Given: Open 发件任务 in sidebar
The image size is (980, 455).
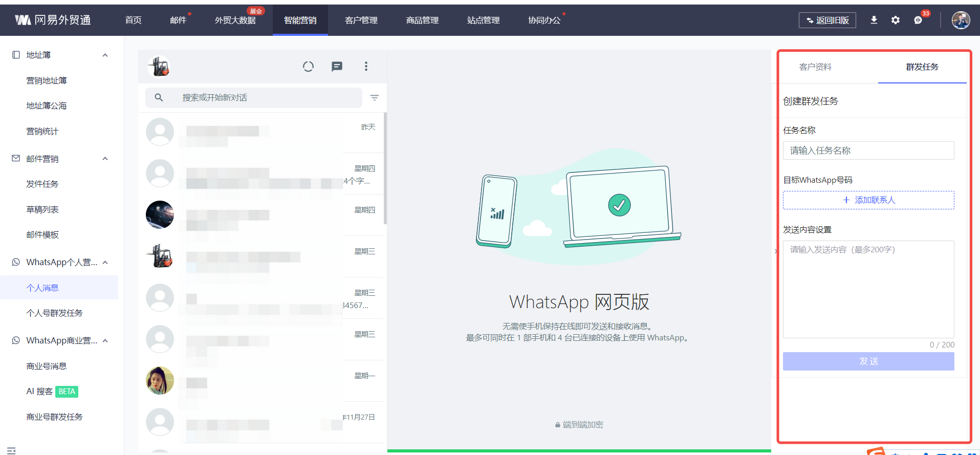Looking at the screenshot, I should click(x=42, y=184).
